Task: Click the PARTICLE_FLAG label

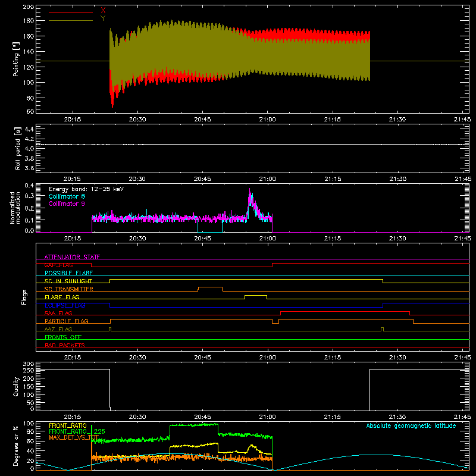Action: coord(67,321)
